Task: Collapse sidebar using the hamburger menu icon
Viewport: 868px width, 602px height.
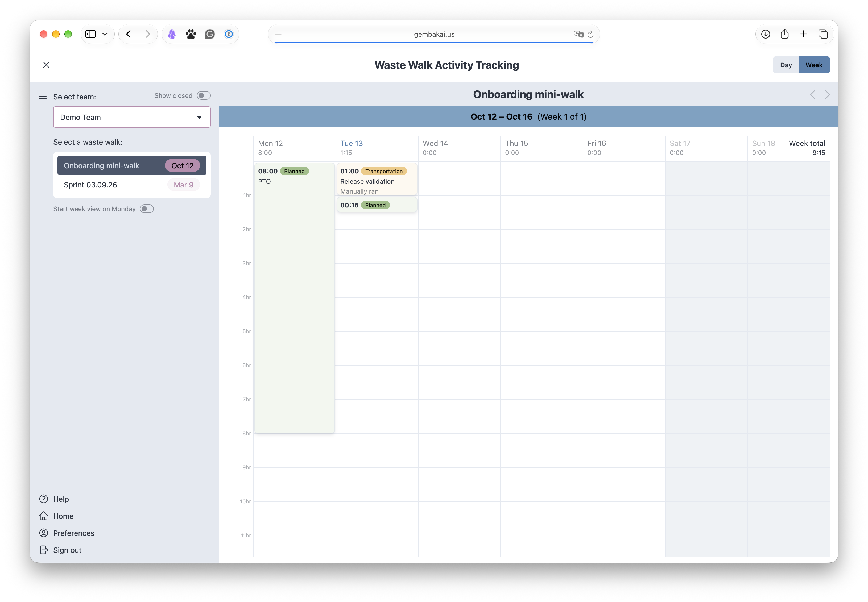Action: pyautogui.click(x=43, y=97)
